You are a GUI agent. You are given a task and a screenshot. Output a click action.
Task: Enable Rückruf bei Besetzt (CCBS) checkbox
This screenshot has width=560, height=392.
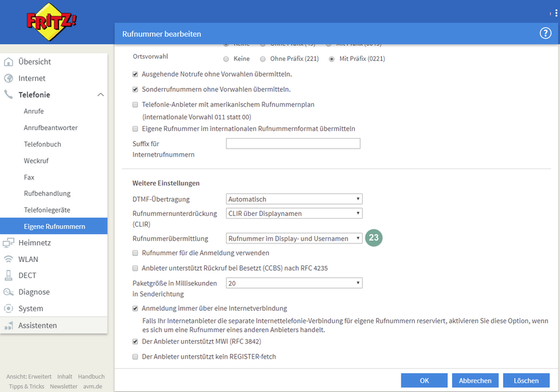tap(135, 268)
